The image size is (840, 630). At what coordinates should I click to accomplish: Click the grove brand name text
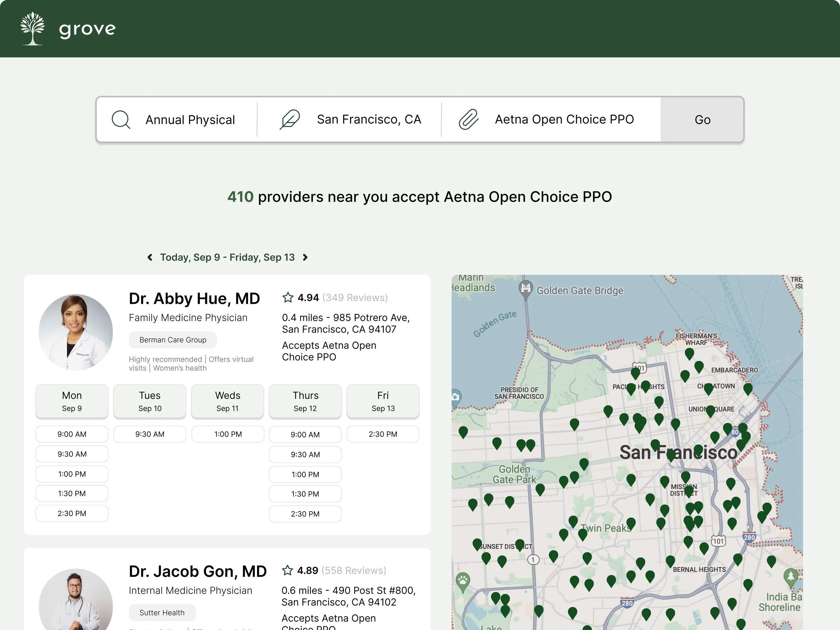click(87, 29)
